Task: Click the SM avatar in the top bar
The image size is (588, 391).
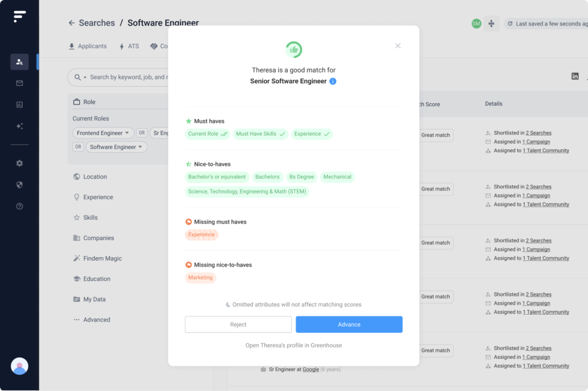Action: 476,23
